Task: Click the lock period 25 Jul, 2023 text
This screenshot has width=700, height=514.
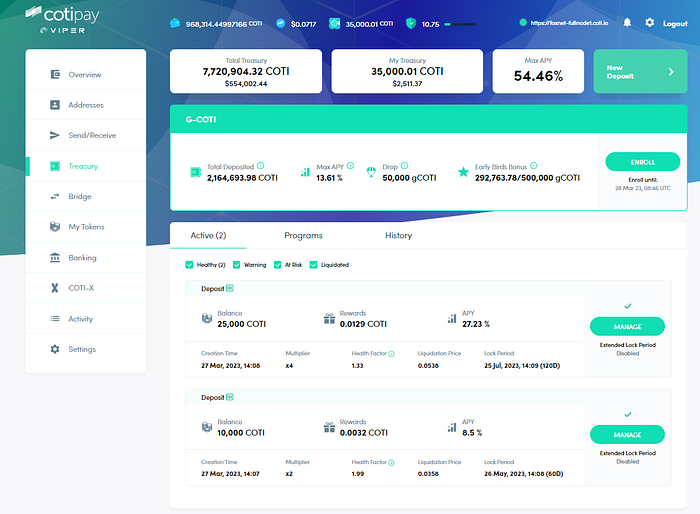Action: coord(522,366)
